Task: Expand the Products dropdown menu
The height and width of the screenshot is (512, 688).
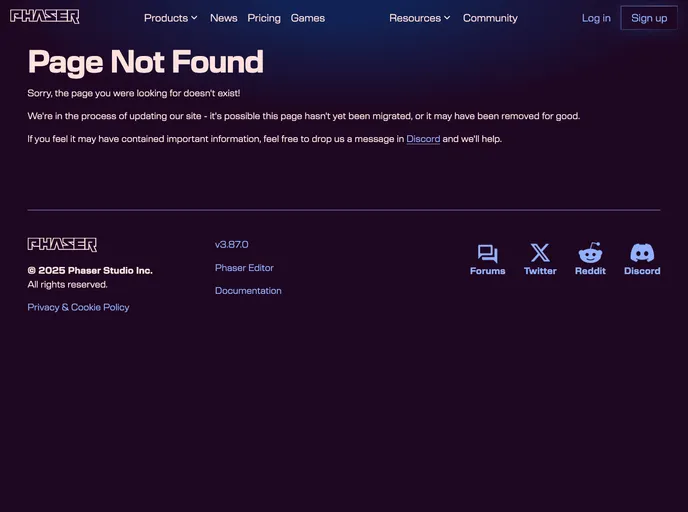Action: [x=171, y=18]
